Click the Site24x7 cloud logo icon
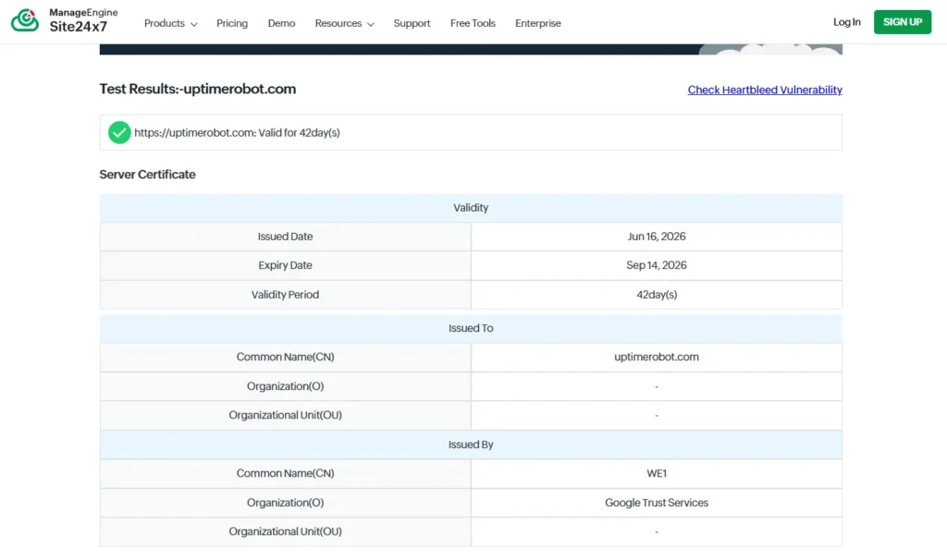This screenshot has height=560, width=947. click(25, 20)
